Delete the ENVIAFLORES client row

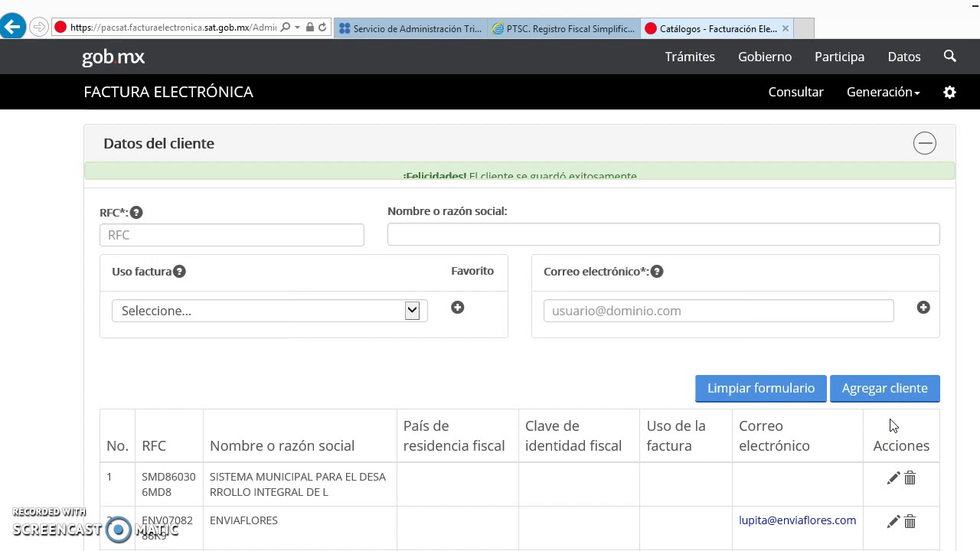tap(910, 522)
